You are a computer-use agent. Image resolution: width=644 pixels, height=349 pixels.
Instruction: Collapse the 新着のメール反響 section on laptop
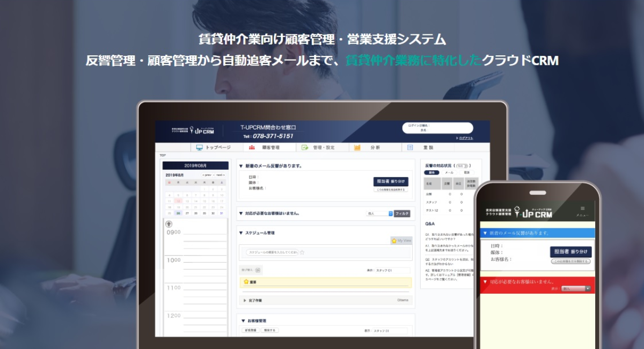tap(241, 166)
